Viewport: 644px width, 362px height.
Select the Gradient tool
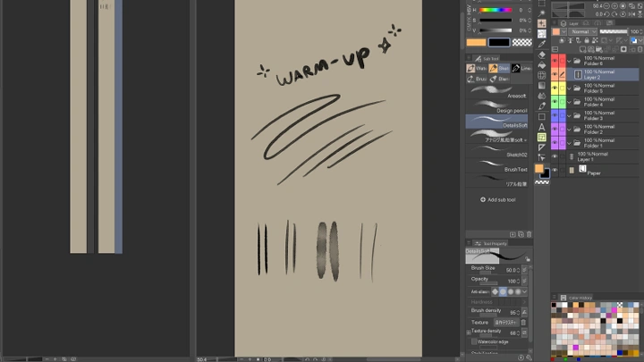pos(542,86)
